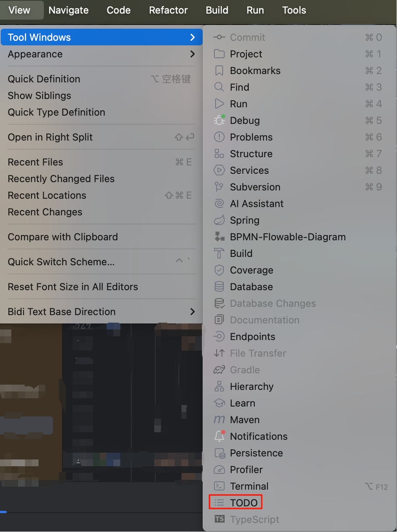
Task: Click the Debug bug icon
Action: pos(219,121)
